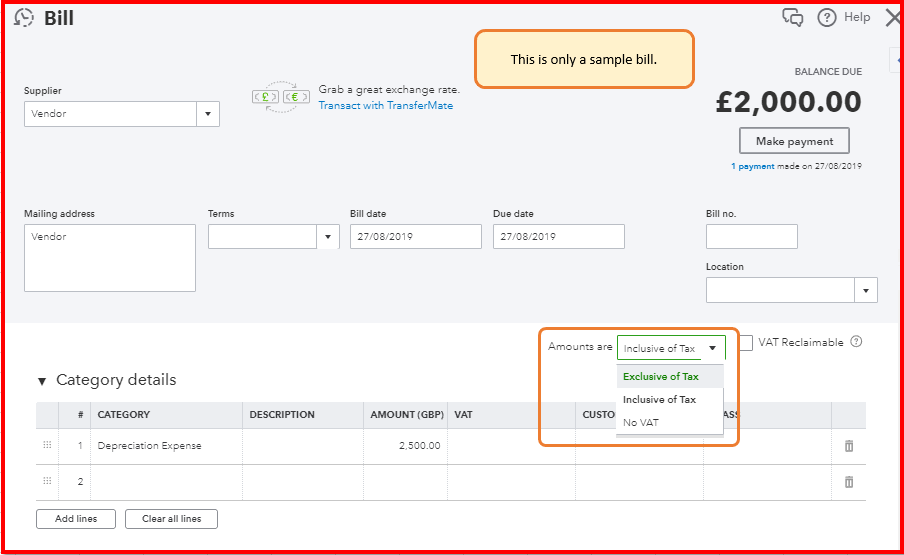Open the Location dropdown arrow
Screen dimensions: 904x555
click(866, 290)
